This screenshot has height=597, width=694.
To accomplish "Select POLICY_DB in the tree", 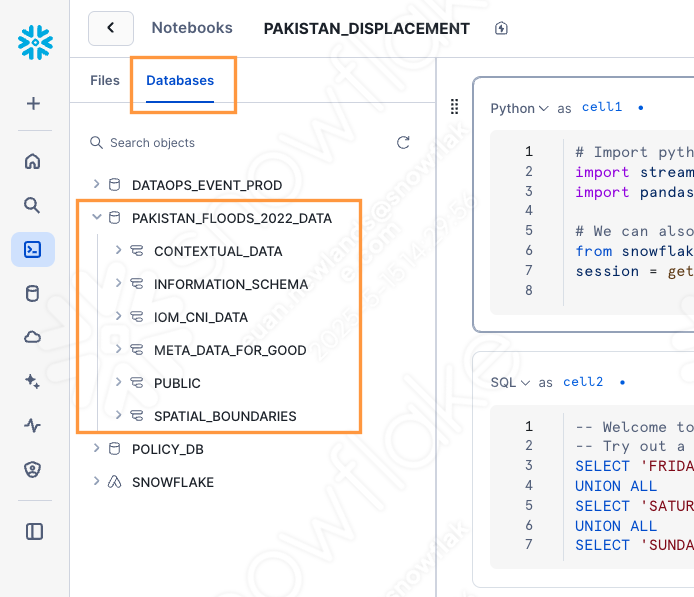I will (168, 449).
